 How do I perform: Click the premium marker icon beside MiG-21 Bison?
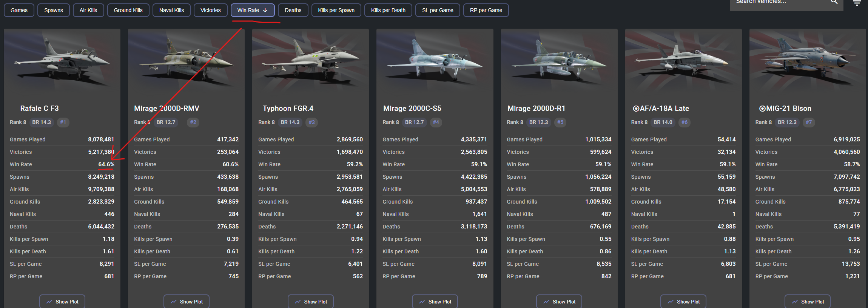pyautogui.click(x=762, y=109)
